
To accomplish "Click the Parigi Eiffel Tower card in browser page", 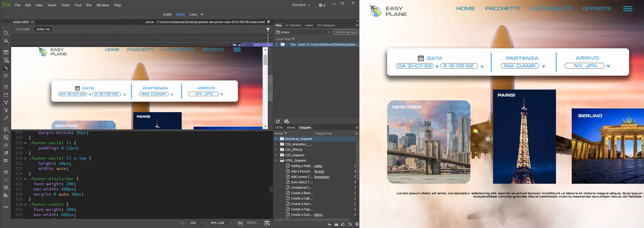I will pyautogui.click(x=524, y=136).
